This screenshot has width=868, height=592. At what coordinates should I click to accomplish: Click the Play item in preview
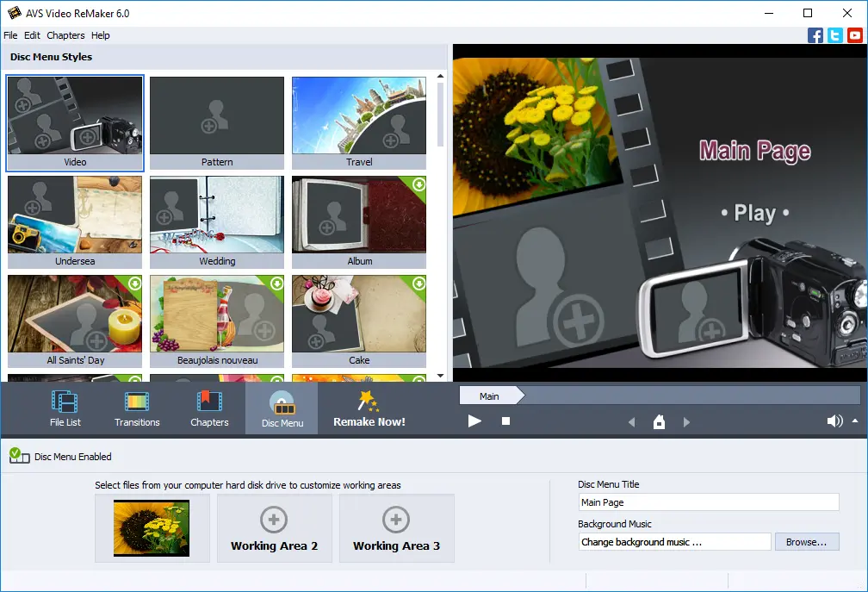coord(754,213)
